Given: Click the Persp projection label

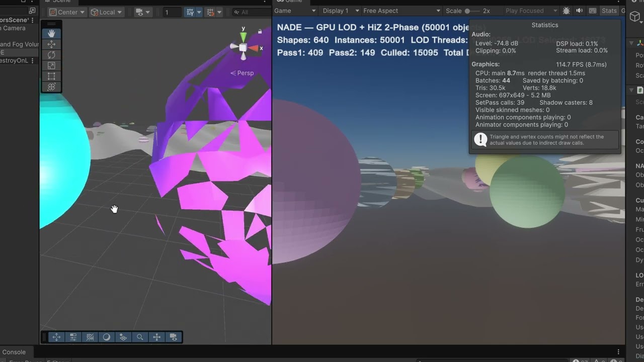Looking at the screenshot, I should (242, 73).
